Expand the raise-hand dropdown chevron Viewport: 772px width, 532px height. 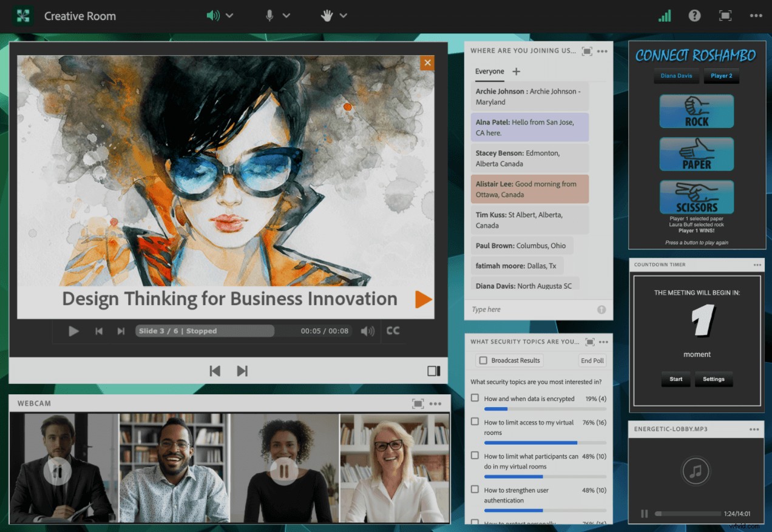(x=344, y=15)
